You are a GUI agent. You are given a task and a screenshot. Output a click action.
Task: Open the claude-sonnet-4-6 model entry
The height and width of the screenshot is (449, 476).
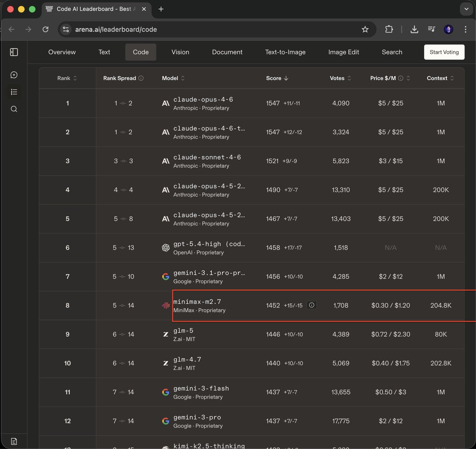[x=207, y=157]
